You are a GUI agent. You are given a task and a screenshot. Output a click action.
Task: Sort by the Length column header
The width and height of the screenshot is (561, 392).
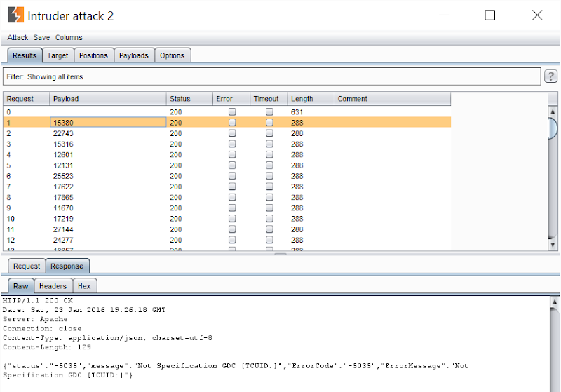click(x=311, y=99)
